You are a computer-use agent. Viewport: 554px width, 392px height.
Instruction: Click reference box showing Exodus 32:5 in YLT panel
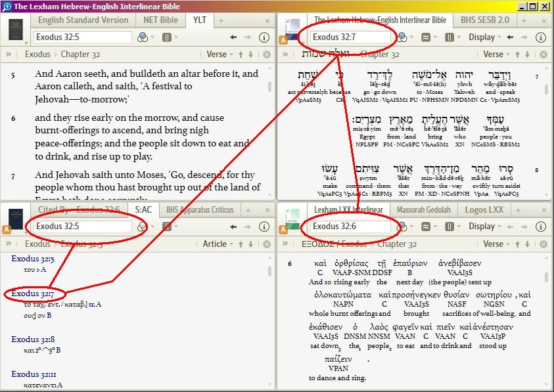point(83,37)
